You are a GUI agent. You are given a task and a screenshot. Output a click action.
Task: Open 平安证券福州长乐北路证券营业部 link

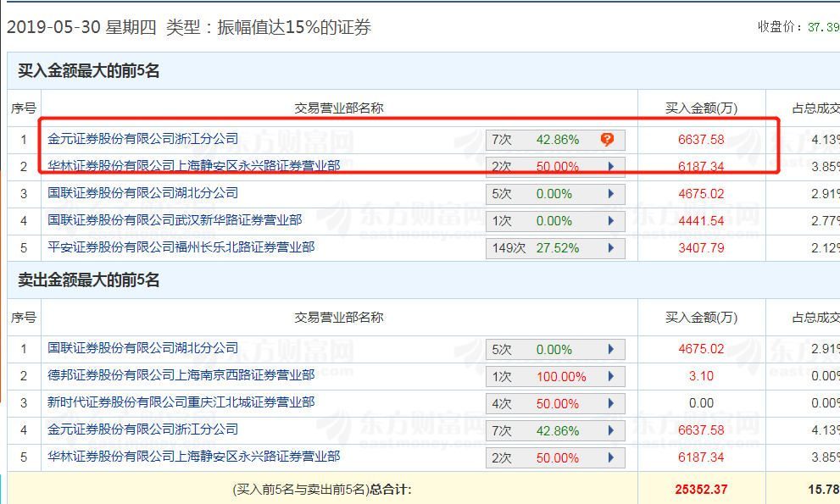[x=181, y=247]
